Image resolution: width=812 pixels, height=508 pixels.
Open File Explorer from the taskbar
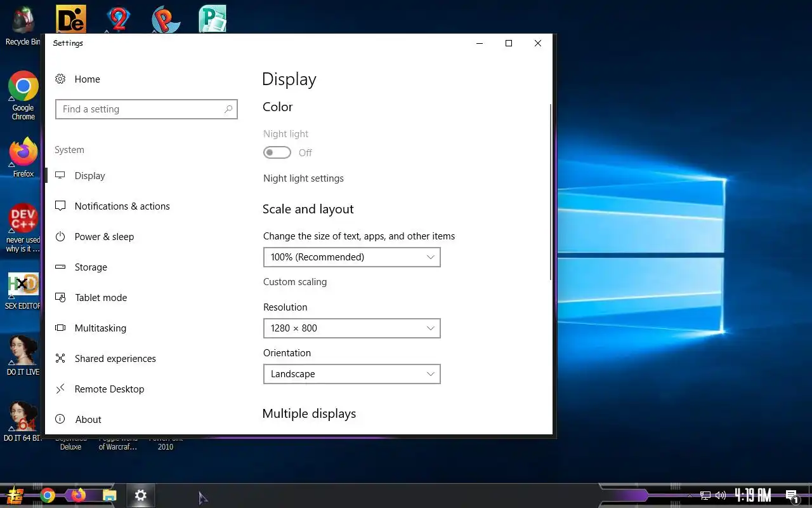(x=110, y=495)
